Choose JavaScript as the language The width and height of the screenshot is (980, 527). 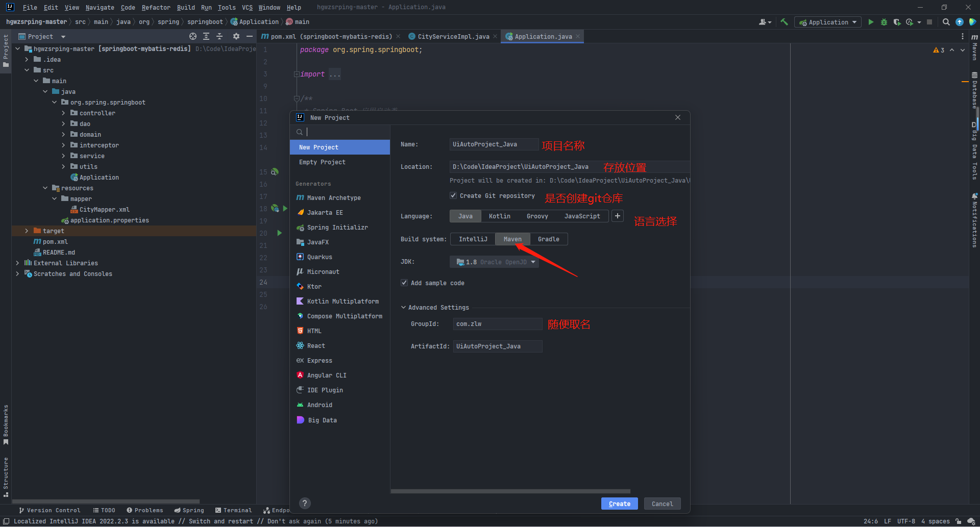(x=582, y=216)
